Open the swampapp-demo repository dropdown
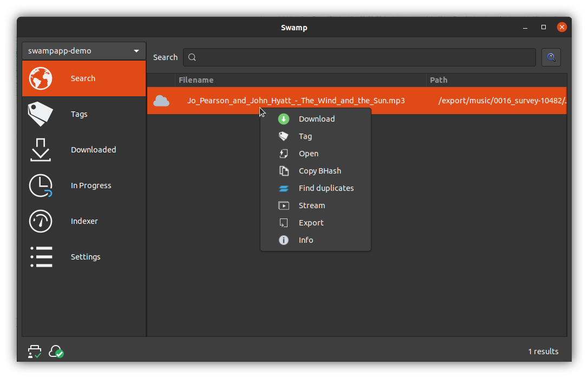This screenshot has width=588, height=378. 83,51
